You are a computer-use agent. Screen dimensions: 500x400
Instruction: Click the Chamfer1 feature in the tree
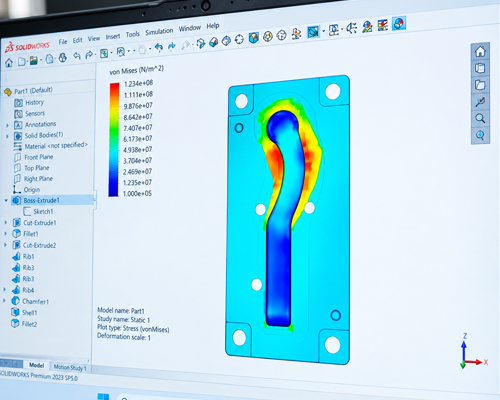click(x=35, y=301)
